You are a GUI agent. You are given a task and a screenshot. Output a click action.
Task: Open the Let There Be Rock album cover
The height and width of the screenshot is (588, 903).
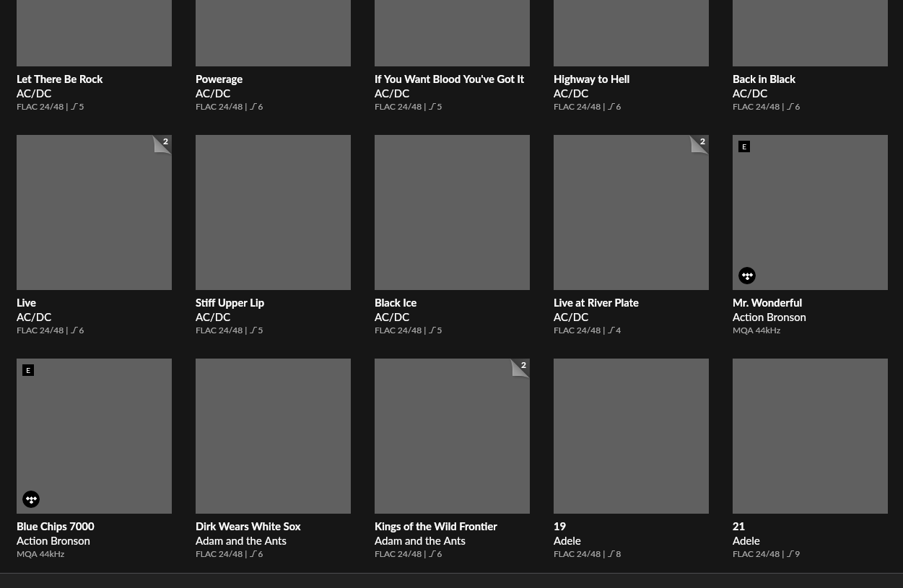pyautogui.click(x=94, y=32)
